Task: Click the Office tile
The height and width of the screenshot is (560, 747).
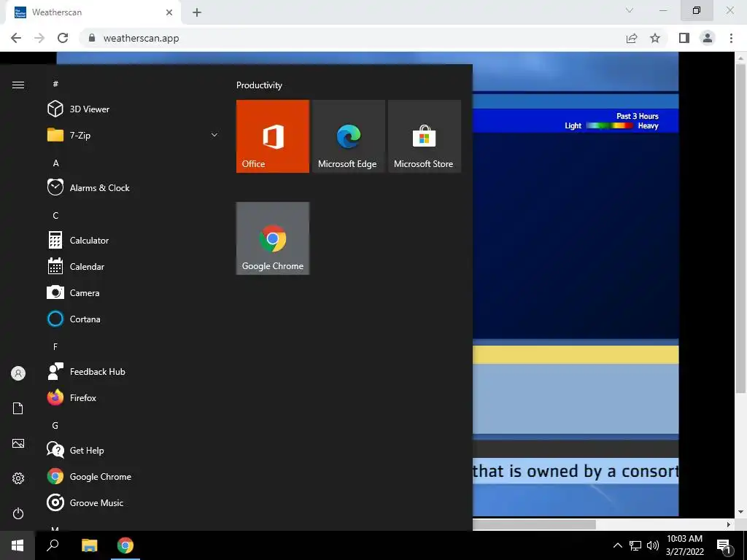Action: (x=273, y=136)
